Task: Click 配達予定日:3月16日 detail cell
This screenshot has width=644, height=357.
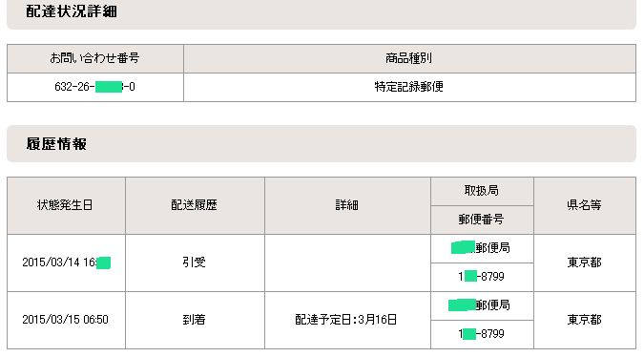Action: click(347, 321)
